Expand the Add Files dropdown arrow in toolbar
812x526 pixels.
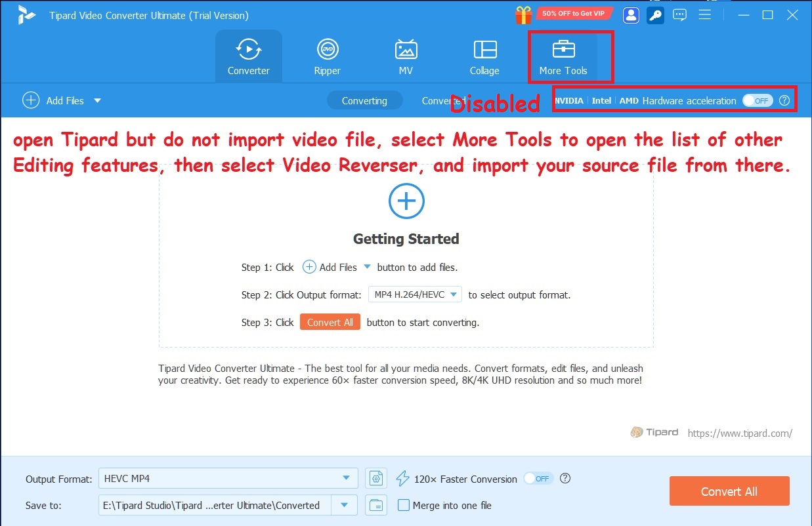click(97, 101)
